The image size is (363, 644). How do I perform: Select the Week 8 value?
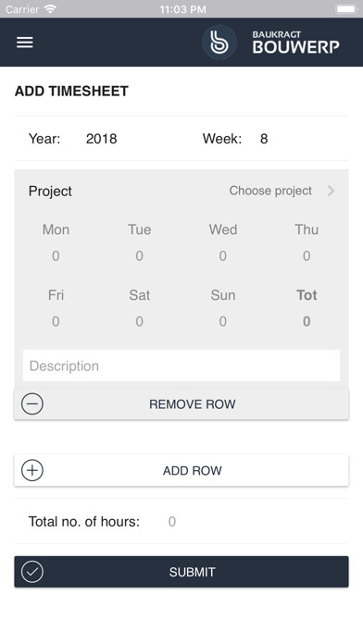pos(264,139)
